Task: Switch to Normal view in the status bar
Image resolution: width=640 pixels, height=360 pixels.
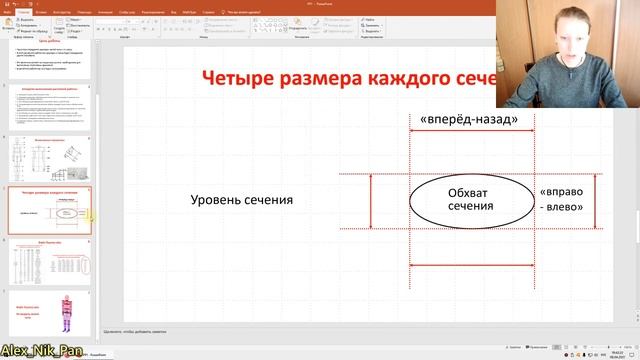Action: (x=556, y=347)
